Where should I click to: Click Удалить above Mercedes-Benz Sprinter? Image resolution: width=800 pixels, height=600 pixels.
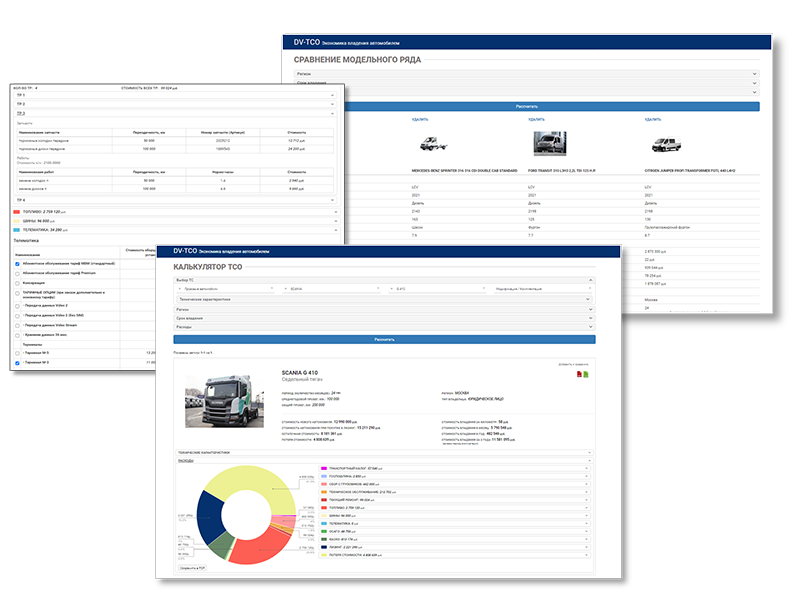[420, 119]
